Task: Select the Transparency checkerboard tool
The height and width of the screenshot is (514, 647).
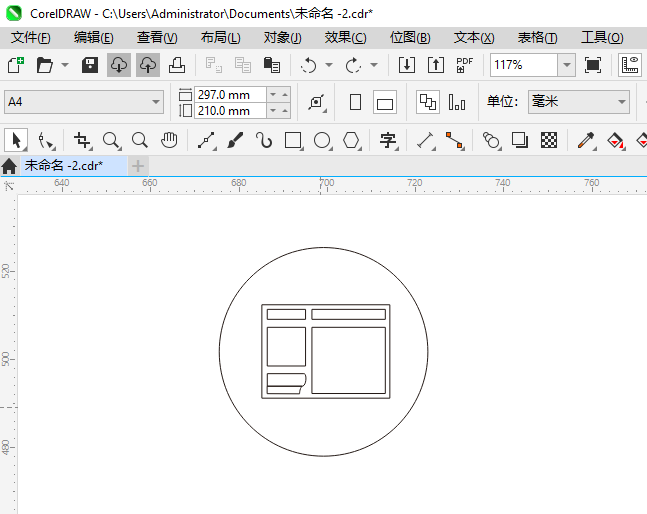Action: click(x=549, y=141)
